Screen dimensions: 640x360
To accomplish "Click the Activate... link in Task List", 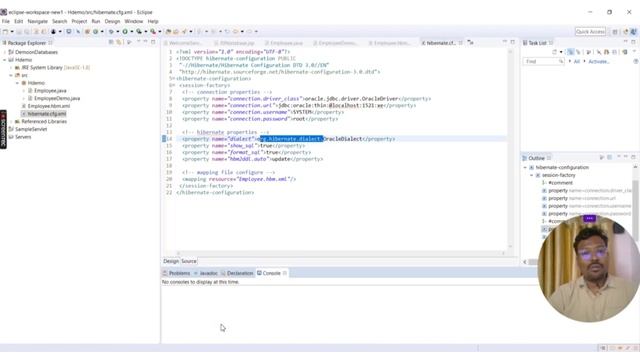I will point(599,61).
